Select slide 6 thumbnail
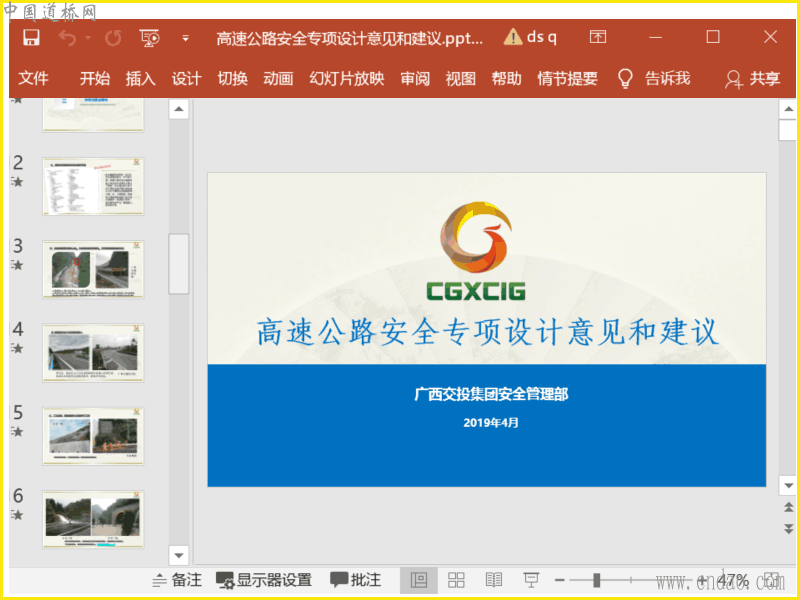Screen dimensions: 800x600 pyautogui.click(x=93, y=519)
